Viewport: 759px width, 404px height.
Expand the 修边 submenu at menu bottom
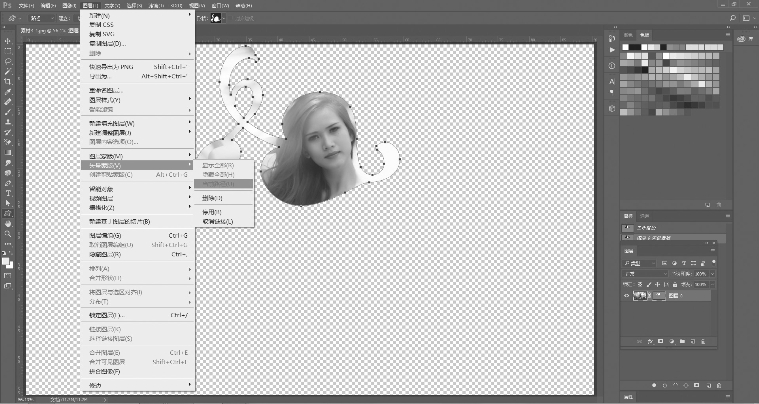click(x=98, y=385)
